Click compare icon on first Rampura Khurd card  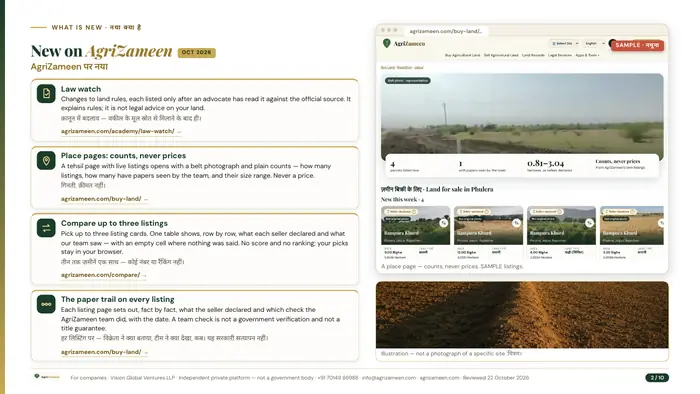pyautogui.click(x=443, y=223)
